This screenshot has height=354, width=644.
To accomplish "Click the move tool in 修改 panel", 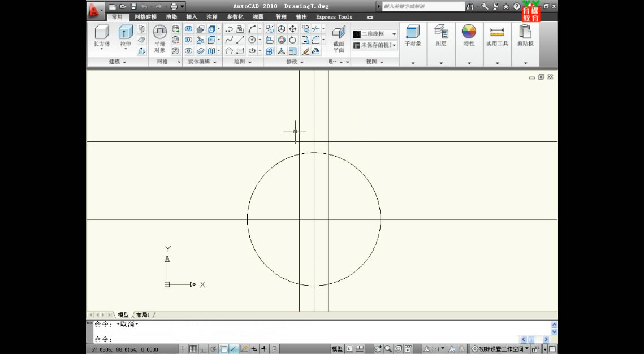I will click(x=292, y=29).
